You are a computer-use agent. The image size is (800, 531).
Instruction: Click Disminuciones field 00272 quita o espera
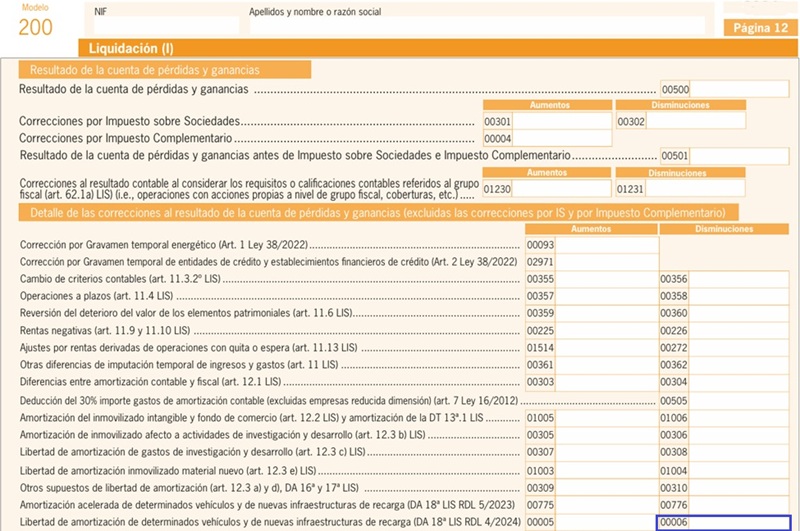point(739,348)
